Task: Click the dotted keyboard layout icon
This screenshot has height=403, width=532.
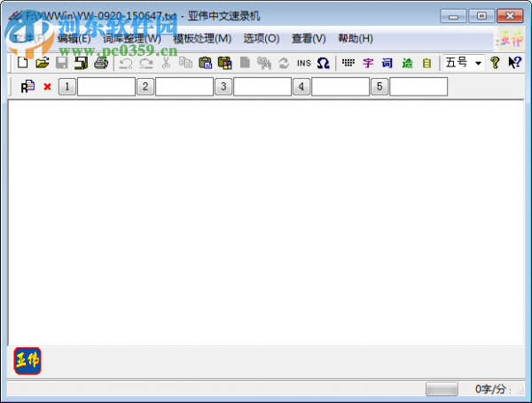Action: click(348, 63)
